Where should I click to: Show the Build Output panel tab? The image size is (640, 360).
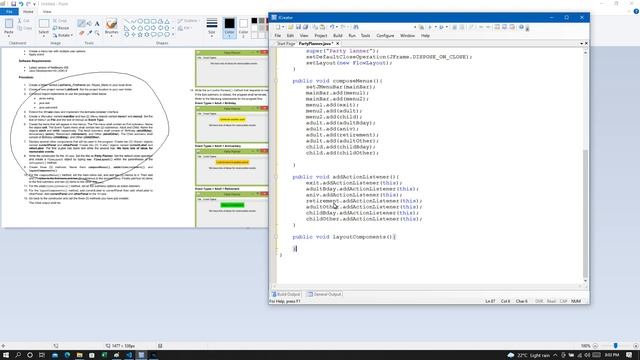pos(286,294)
